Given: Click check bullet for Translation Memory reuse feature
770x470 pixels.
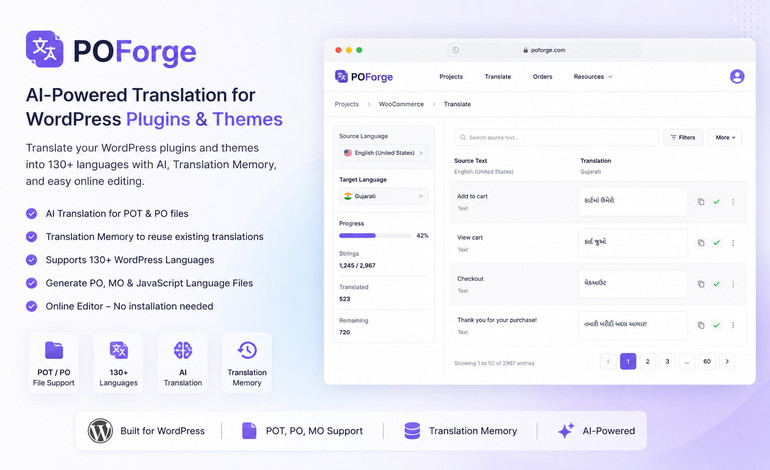Looking at the screenshot, I should click(31, 237).
